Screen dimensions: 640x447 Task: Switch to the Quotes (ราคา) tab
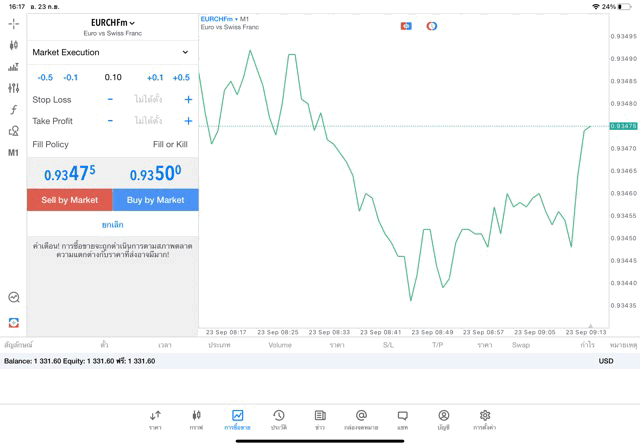pyautogui.click(x=155, y=419)
